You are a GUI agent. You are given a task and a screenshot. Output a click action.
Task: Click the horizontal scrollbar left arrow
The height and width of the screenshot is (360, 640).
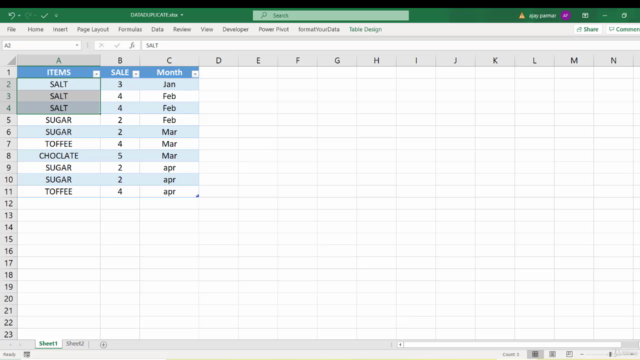click(x=400, y=344)
